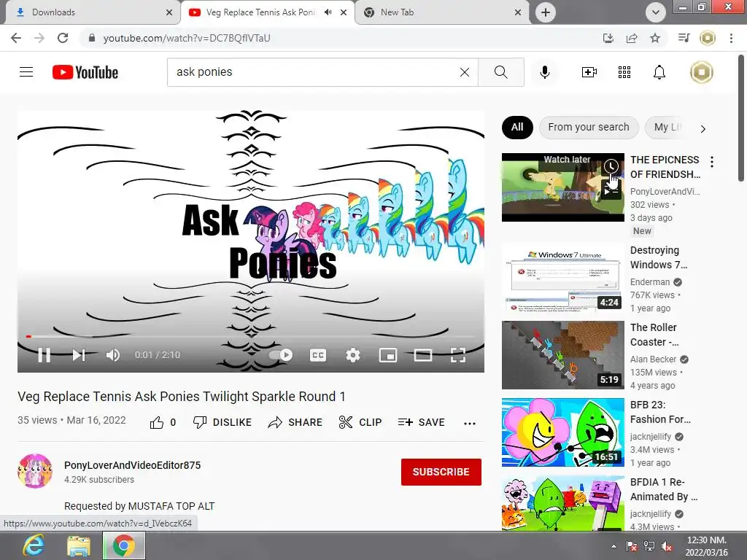The width and height of the screenshot is (747, 560).
Task: Switch to theater mode
Action: (423, 355)
